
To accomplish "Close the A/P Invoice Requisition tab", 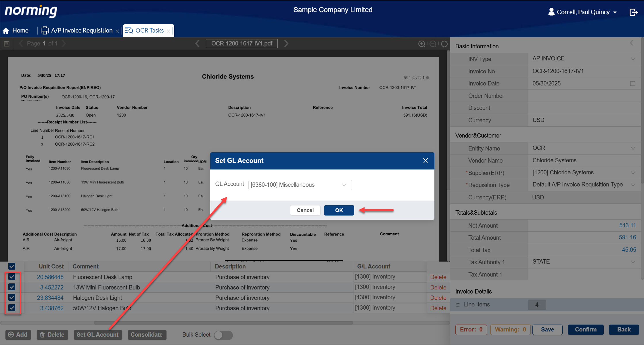I will [117, 31].
